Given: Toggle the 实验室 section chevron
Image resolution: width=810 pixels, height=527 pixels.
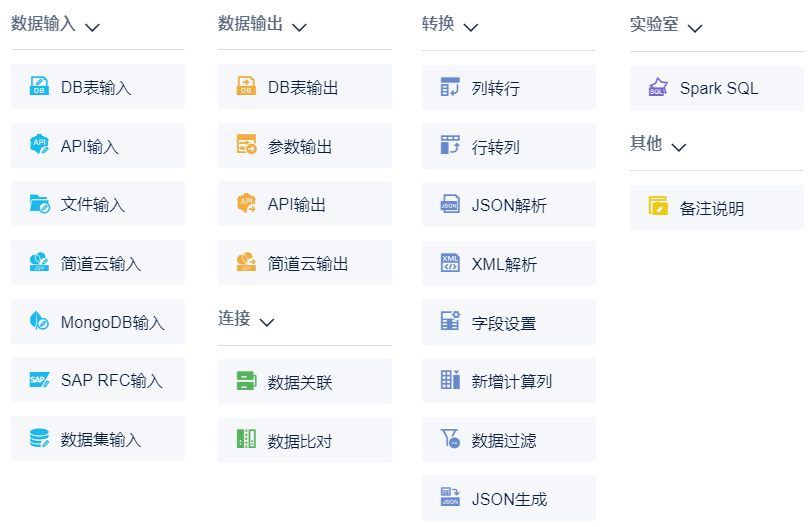Looking at the screenshot, I should (695, 27).
